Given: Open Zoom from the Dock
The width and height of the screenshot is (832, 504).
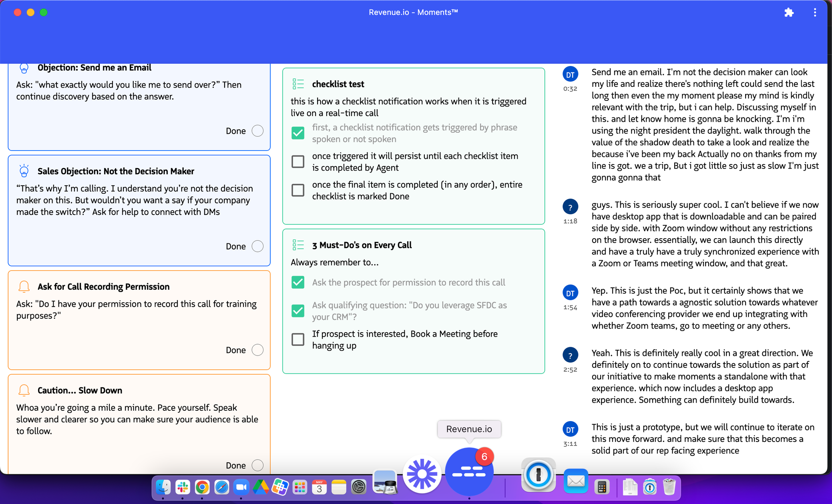Looking at the screenshot, I should (241, 487).
